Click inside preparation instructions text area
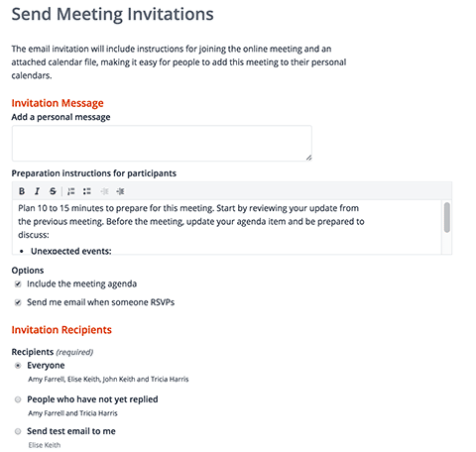Image resolution: width=476 pixels, height=452 pixels. (x=227, y=227)
